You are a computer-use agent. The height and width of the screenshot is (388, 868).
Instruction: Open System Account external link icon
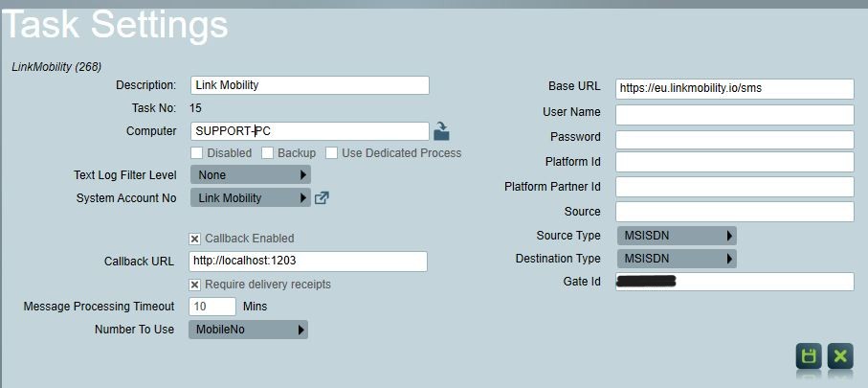pos(322,198)
